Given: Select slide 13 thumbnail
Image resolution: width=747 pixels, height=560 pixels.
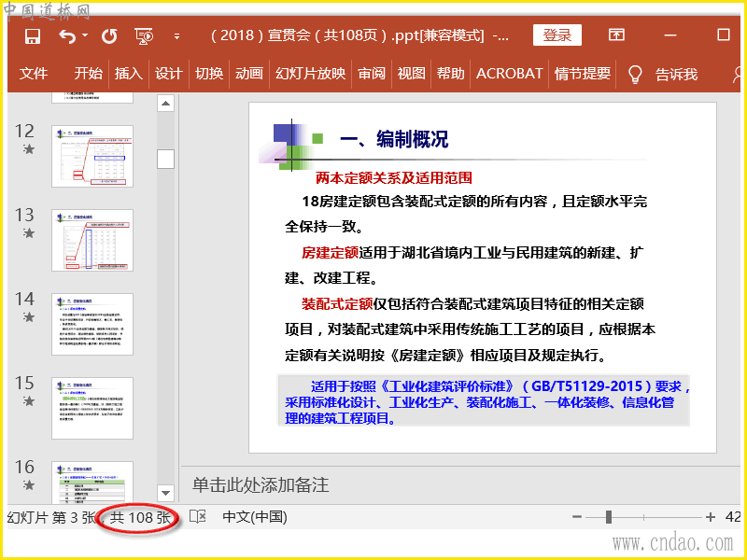Looking at the screenshot, I should pos(92,240).
